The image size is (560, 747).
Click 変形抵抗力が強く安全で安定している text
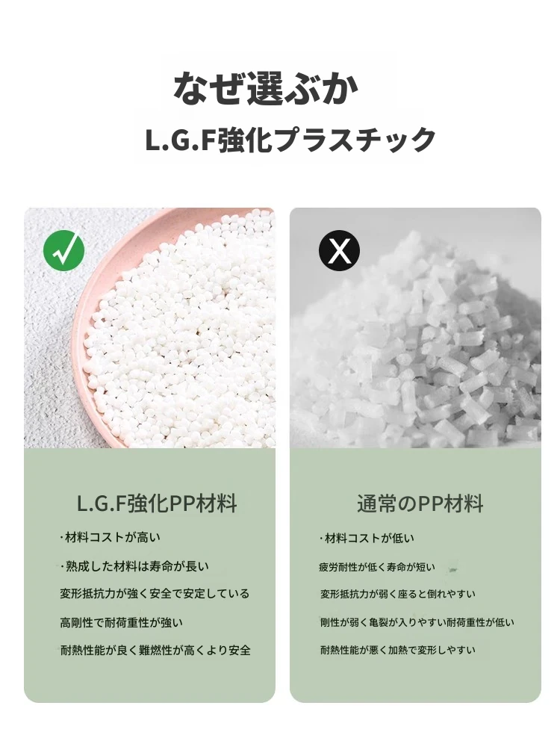(155, 594)
